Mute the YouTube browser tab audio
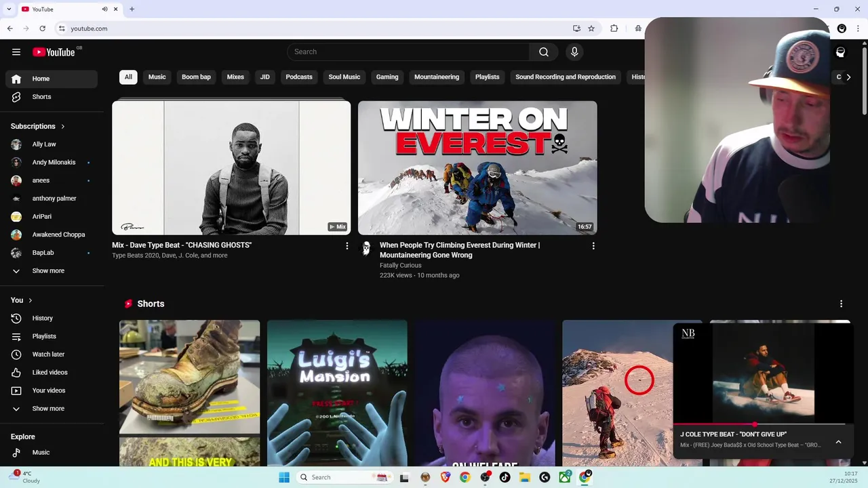 [105, 9]
